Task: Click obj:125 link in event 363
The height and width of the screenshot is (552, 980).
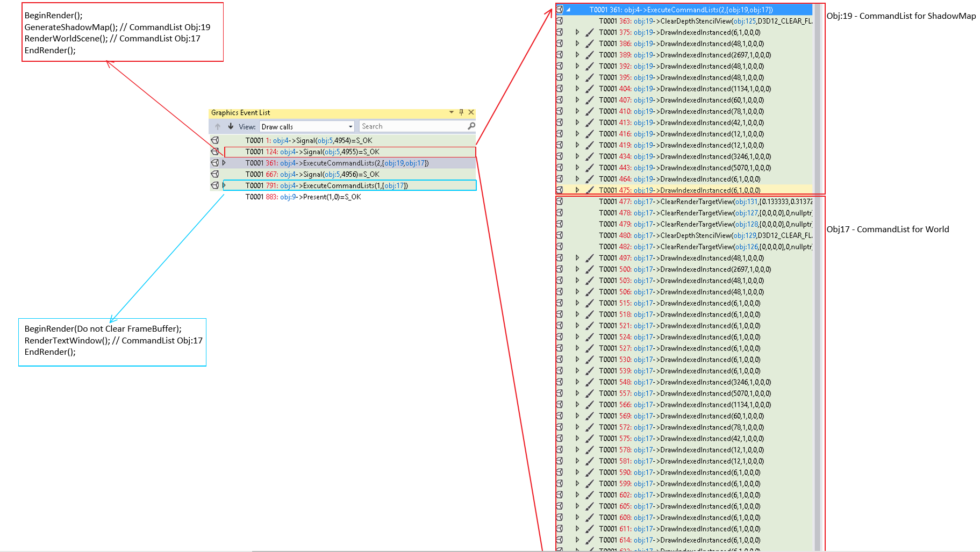Action: pyautogui.click(x=744, y=21)
